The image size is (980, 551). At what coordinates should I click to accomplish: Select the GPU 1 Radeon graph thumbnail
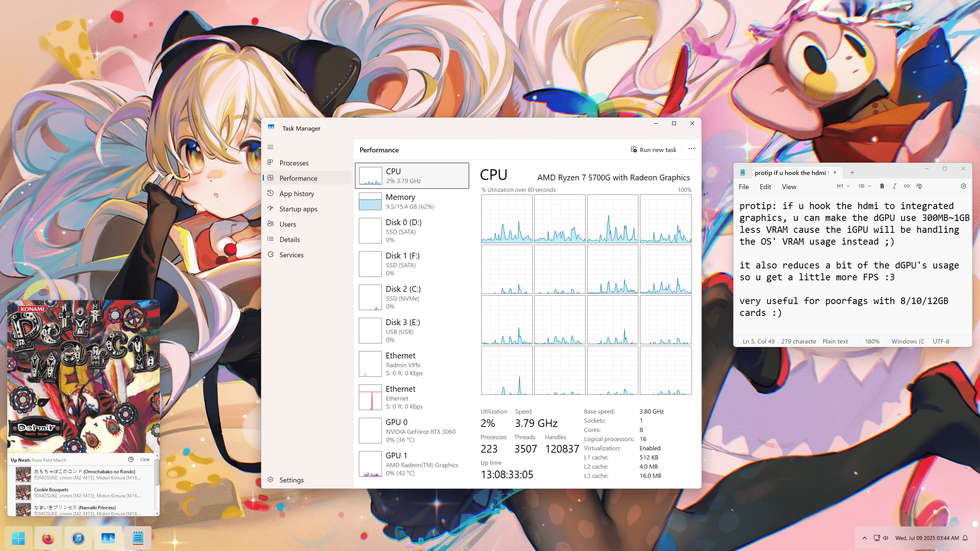[x=370, y=464]
